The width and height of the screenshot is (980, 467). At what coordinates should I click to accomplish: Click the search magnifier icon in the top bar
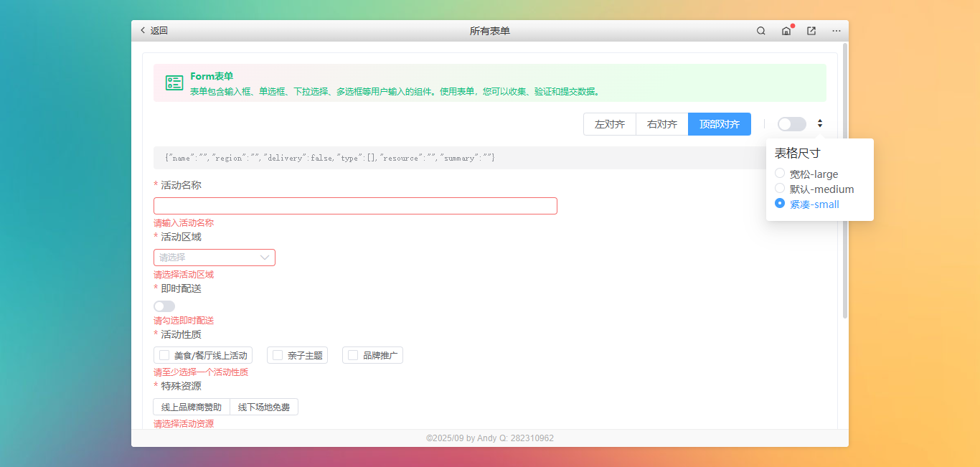point(760,30)
